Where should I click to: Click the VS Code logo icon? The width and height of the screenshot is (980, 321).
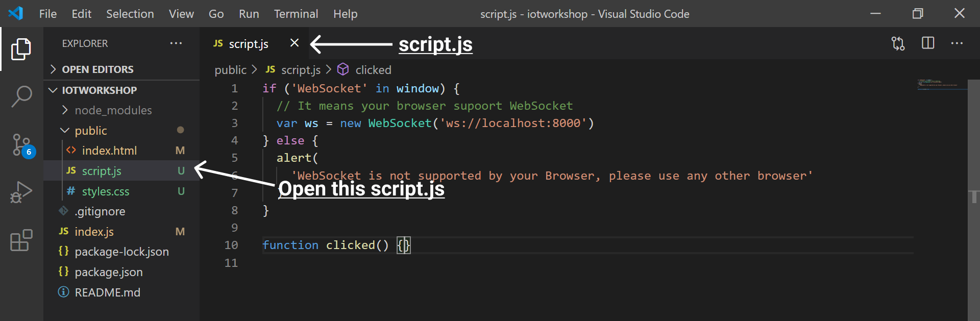[x=16, y=13]
